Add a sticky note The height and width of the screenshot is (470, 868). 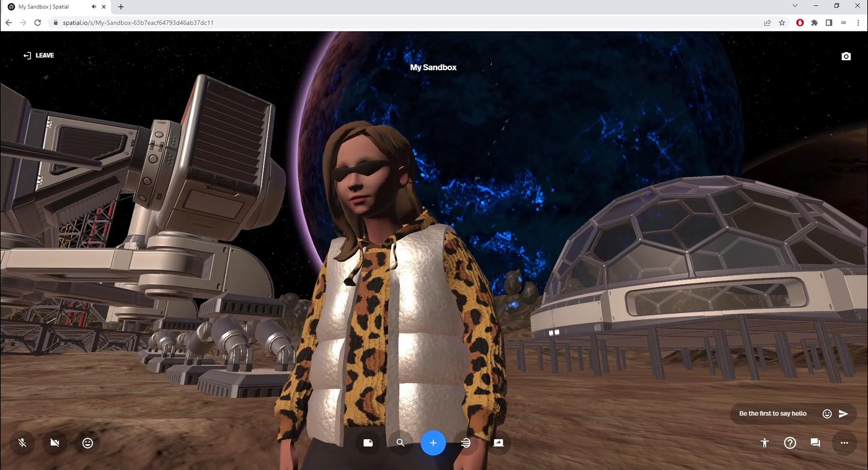[368, 443]
